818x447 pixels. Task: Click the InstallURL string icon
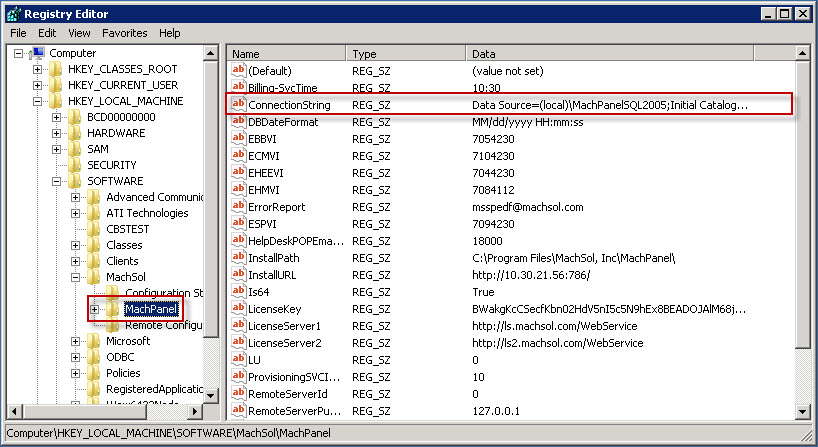pos(238,274)
